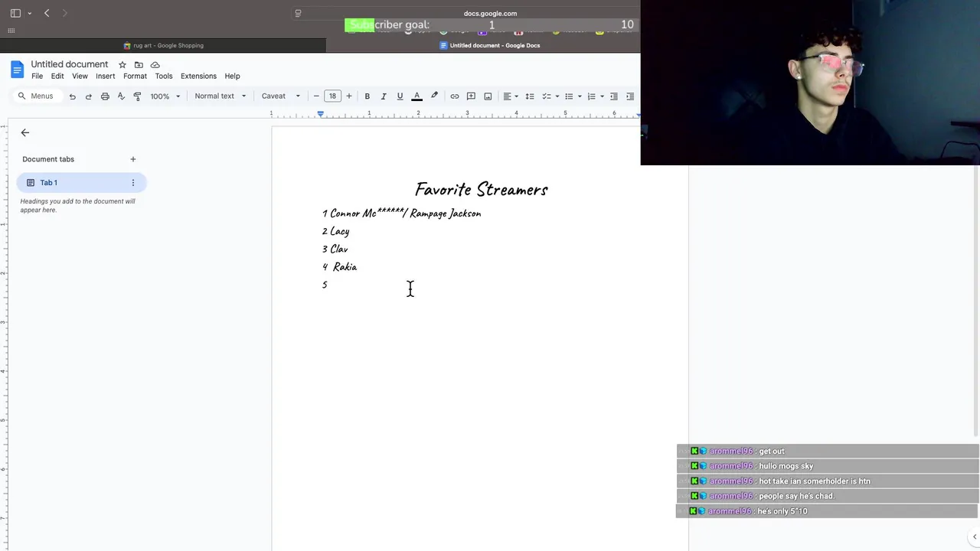This screenshot has height=551, width=980.
Task: Apply a numbered list
Action: 591,96
